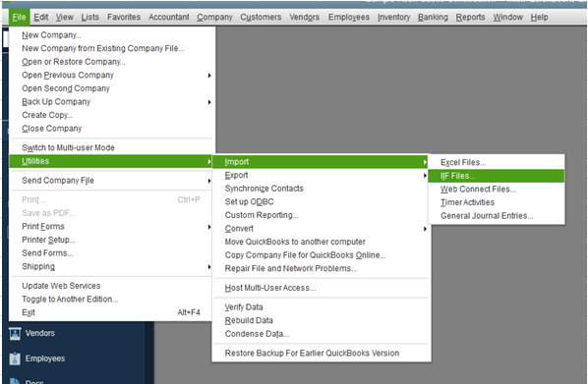The height and width of the screenshot is (384, 588).
Task: Select Send Forms...
Action: (x=112, y=253)
